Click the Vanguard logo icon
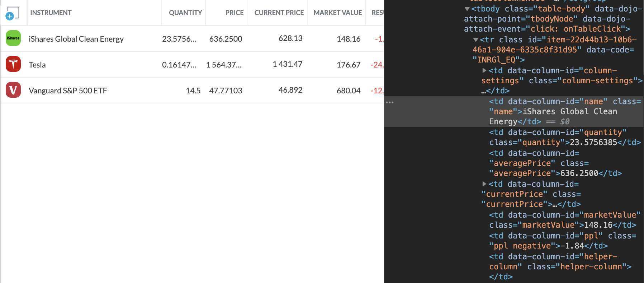 pyautogui.click(x=13, y=90)
